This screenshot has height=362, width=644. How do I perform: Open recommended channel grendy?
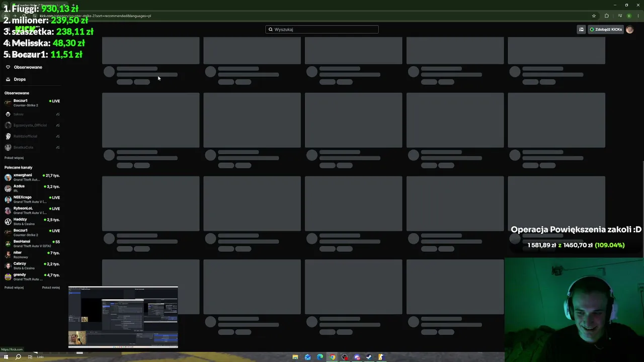coord(32,277)
